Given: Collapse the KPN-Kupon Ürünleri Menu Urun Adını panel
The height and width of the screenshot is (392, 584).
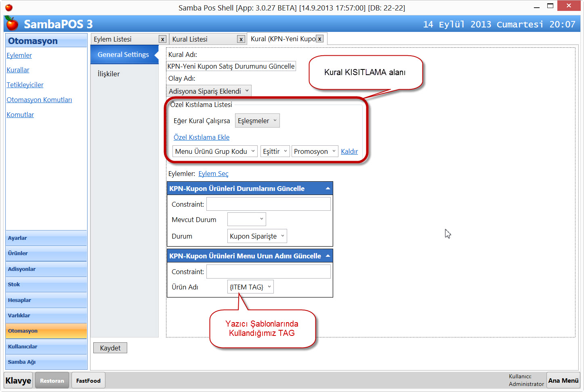Looking at the screenshot, I should 328,256.
